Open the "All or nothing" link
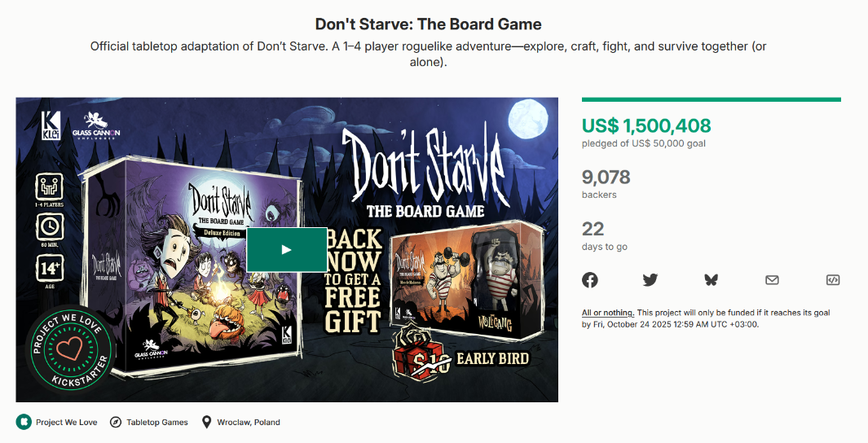Image resolution: width=868 pixels, height=443 pixels. [x=607, y=313]
